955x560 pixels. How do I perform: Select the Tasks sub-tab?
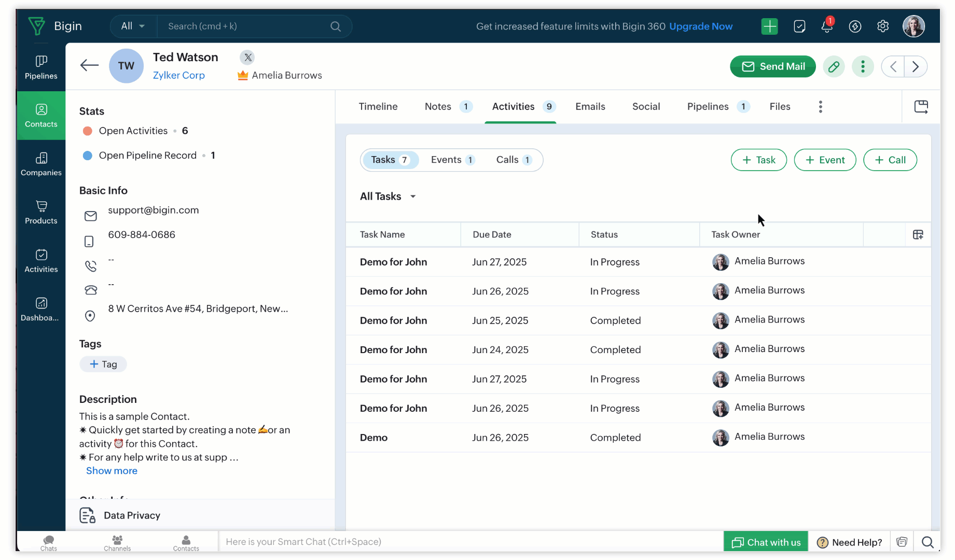pos(390,160)
